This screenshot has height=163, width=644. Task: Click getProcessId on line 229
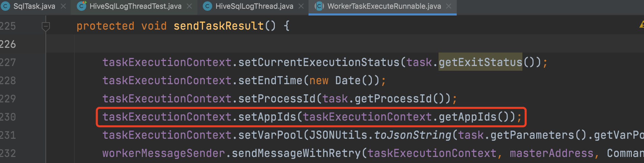(x=393, y=99)
